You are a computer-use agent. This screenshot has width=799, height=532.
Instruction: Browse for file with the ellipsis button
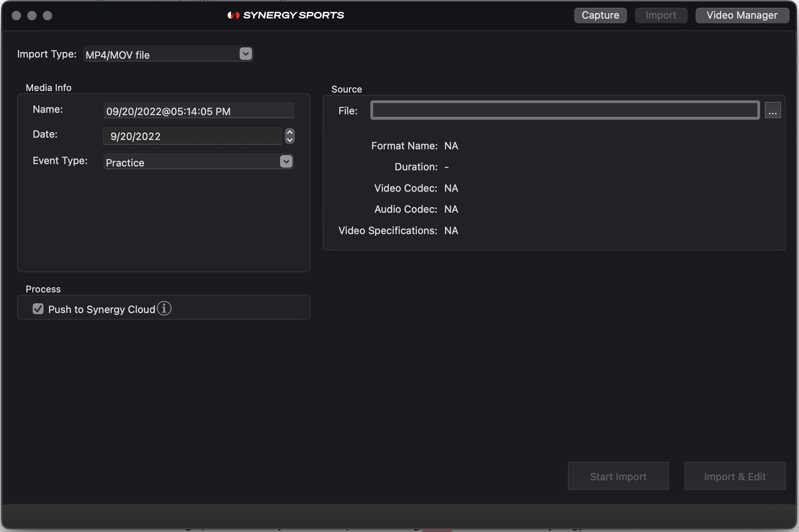click(x=773, y=110)
